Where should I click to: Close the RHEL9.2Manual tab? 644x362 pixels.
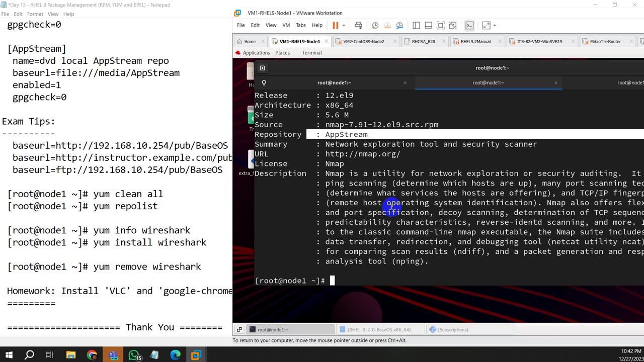[500, 41]
